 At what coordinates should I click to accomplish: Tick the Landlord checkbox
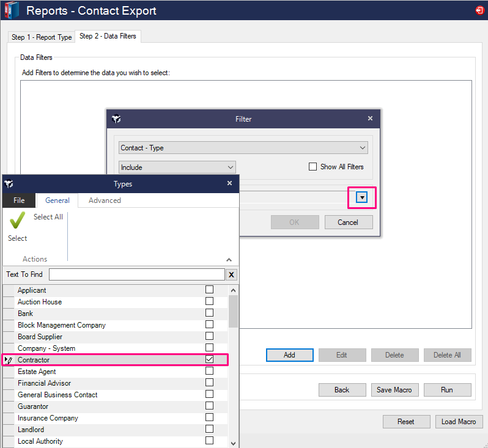tap(210, 430)
